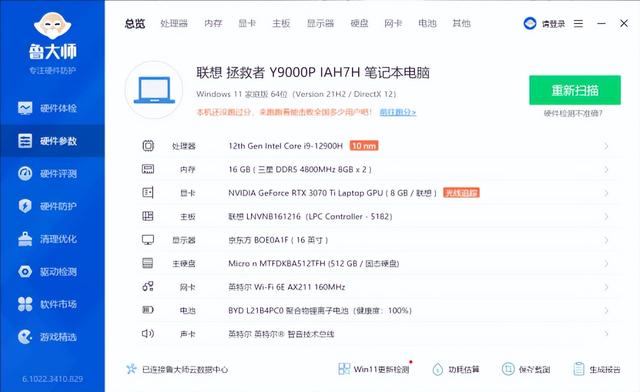Click the hard disk icon
The width and height of the screenshot is (640, 392).
point(148,263)
